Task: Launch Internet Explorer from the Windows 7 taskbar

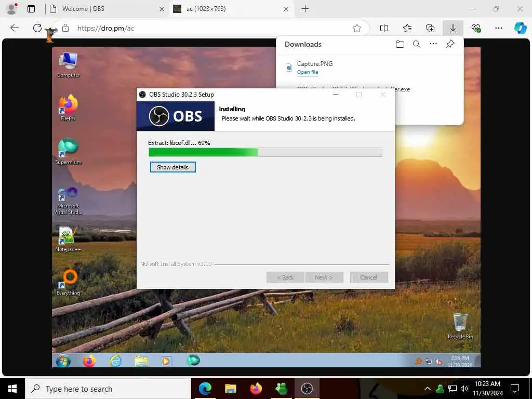Action: (x=115, y=361)
